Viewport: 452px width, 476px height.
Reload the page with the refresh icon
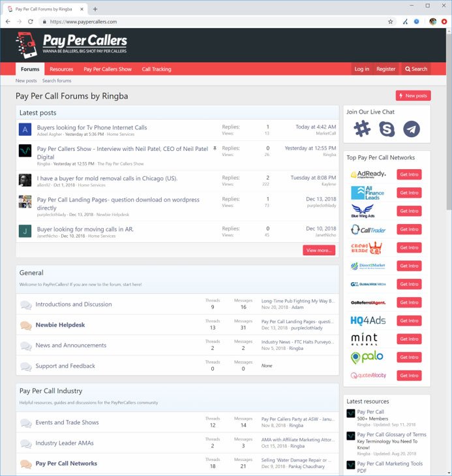point(30,22)
